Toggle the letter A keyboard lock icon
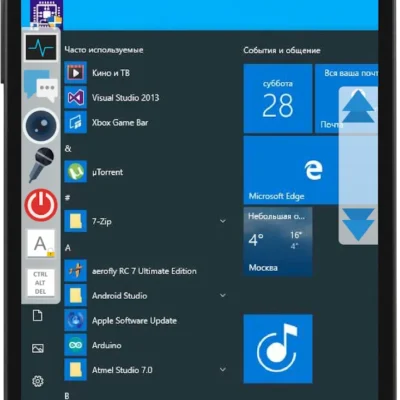400x400 pixels. click(41, 244)
